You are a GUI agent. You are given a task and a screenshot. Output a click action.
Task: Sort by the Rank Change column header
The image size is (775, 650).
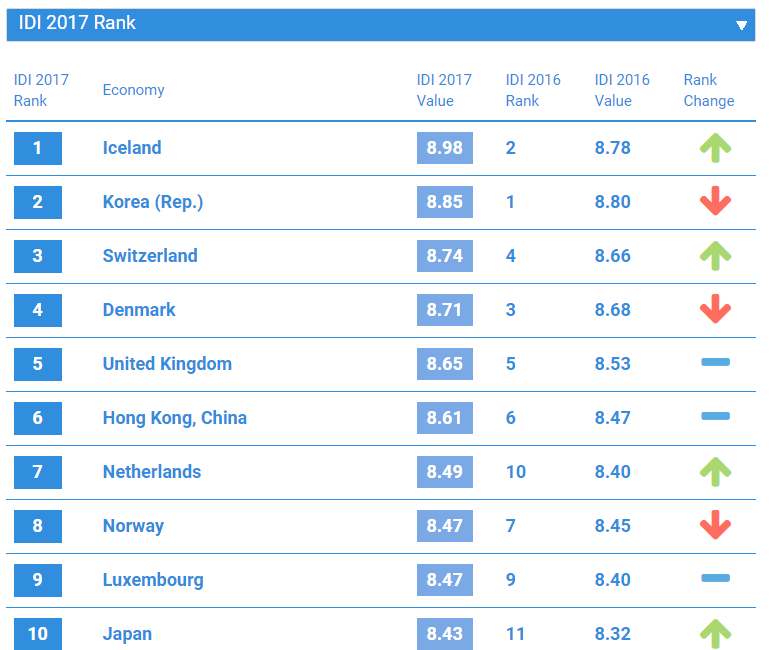click(709, 90)
